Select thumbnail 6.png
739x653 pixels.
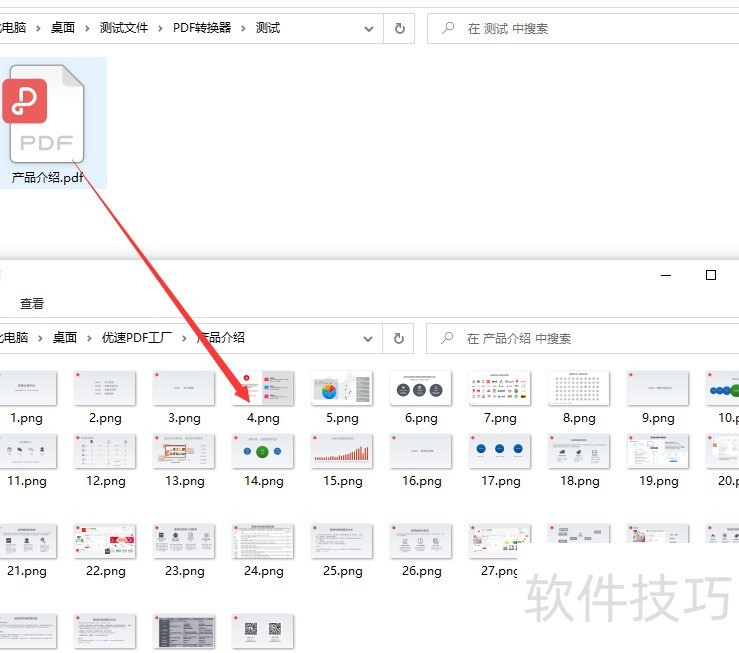pyautogui.click(x=420, y=388)
